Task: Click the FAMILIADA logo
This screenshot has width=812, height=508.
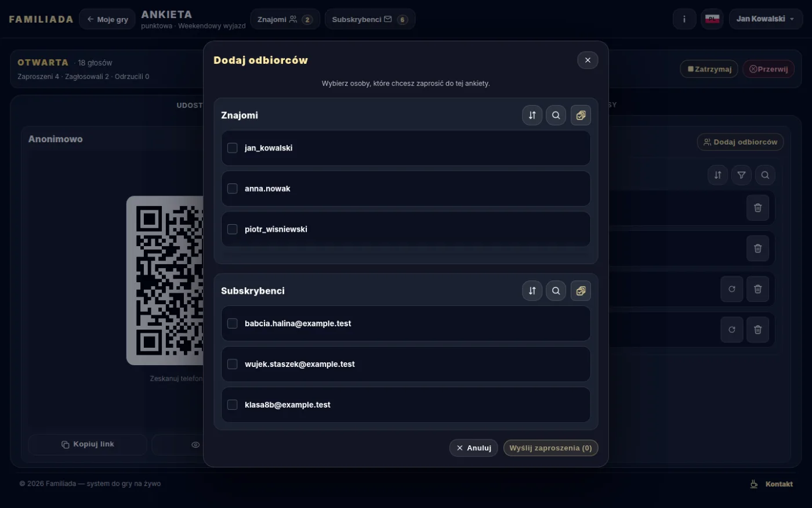Action: click(41, 19)
